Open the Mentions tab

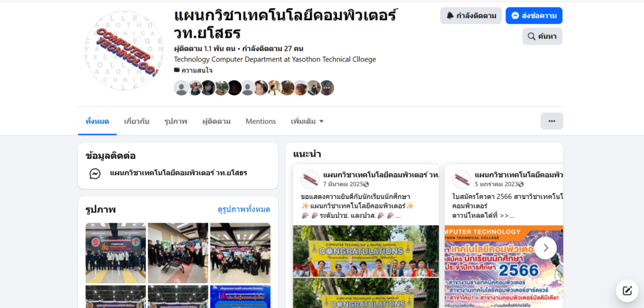(261, 122)
